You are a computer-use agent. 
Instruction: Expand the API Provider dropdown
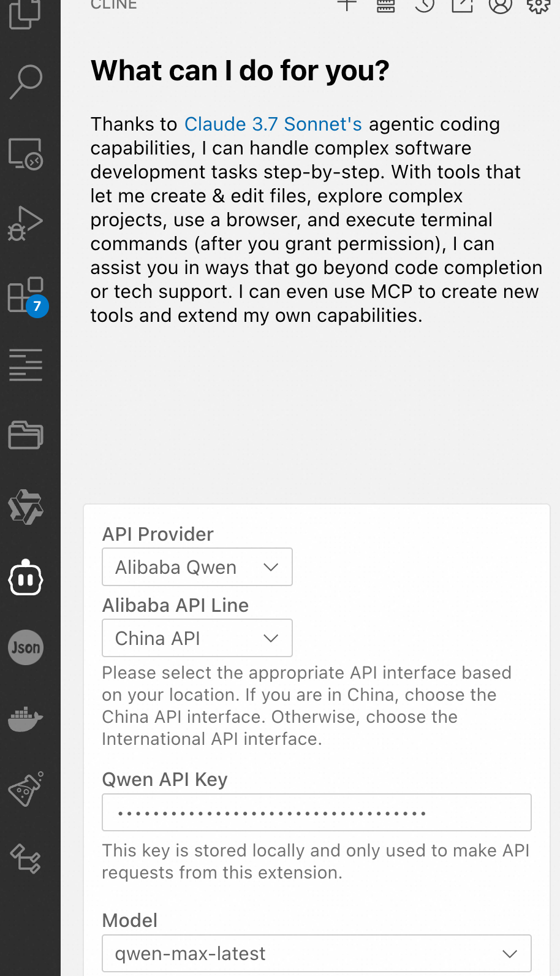[197, 567]
